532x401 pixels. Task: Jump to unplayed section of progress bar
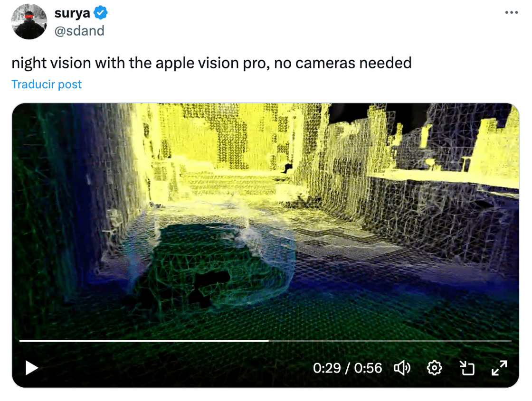tap(390, 340)
